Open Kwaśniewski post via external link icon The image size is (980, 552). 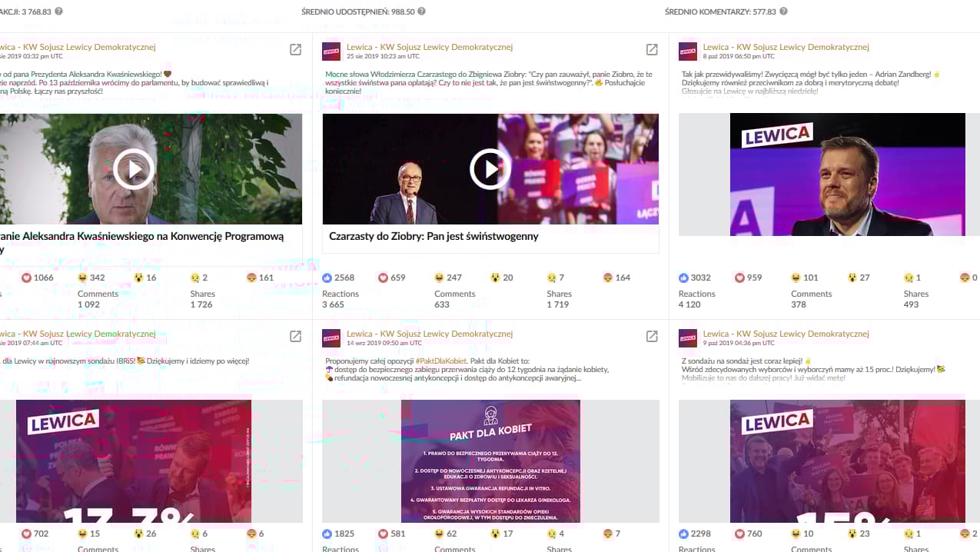point(295,50)
